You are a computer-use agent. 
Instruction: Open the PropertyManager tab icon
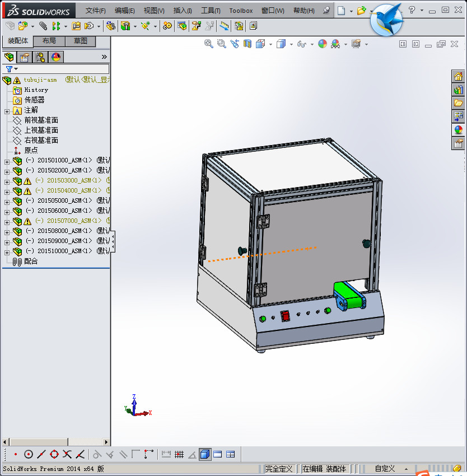25,57
